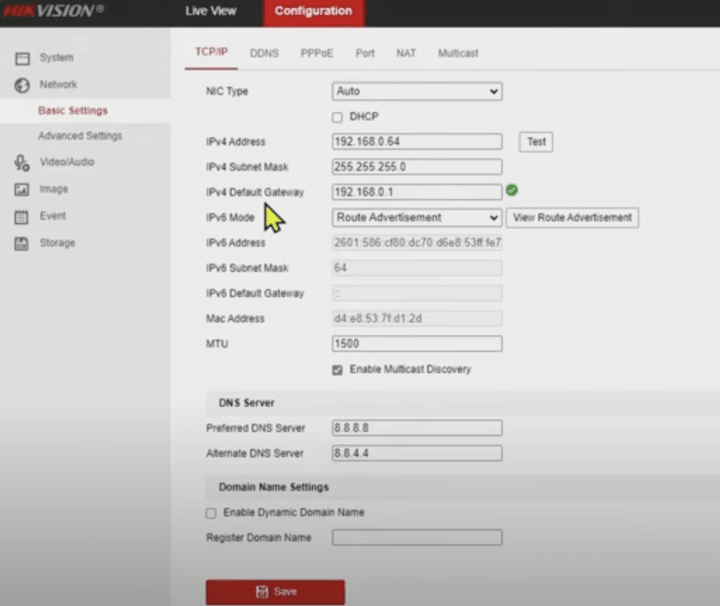
Task: Click the green gateway validation checkmark icon
Action: tap(512, 190)
